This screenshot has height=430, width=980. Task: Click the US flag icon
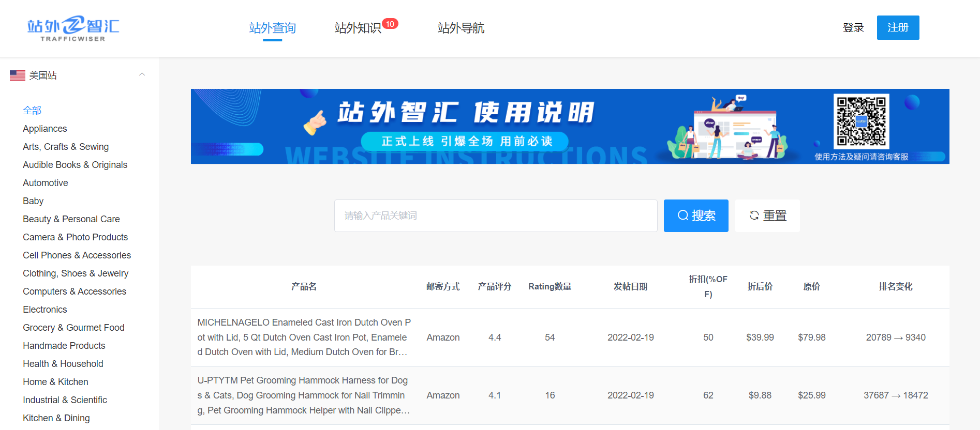tap(18, 75)
